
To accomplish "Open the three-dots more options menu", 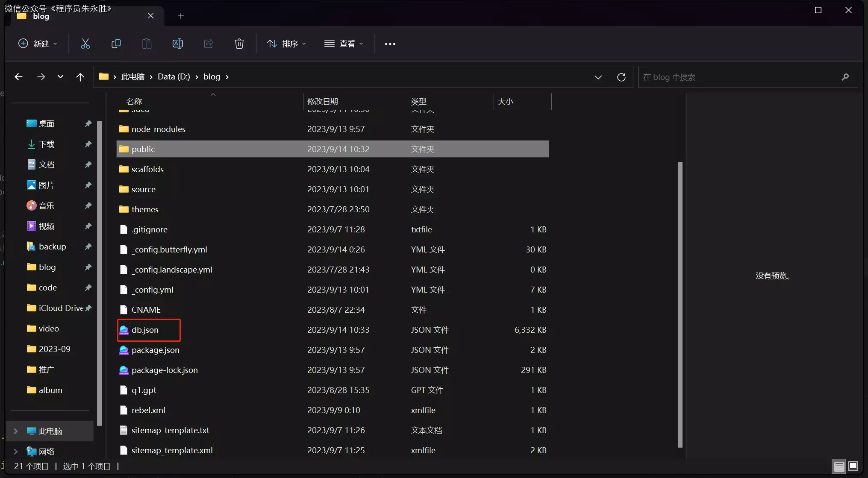I will (390, 44).
